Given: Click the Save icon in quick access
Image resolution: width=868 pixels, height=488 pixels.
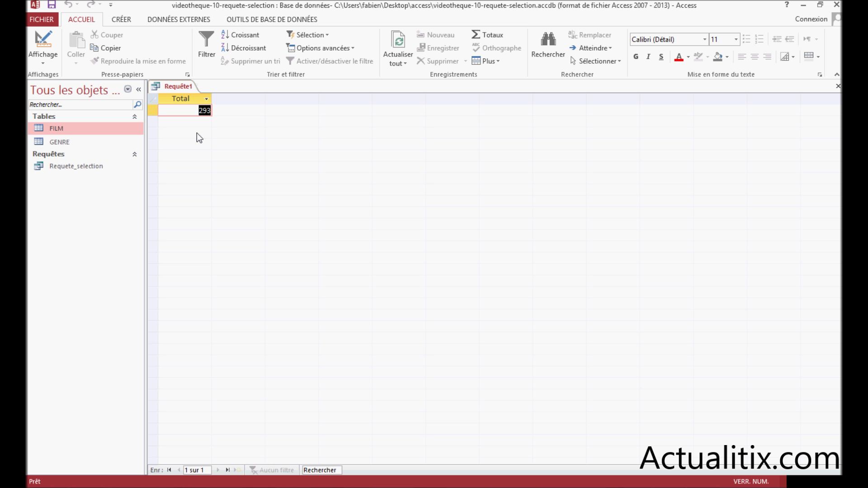Looking at the screenshot, I should click(52, 5).
